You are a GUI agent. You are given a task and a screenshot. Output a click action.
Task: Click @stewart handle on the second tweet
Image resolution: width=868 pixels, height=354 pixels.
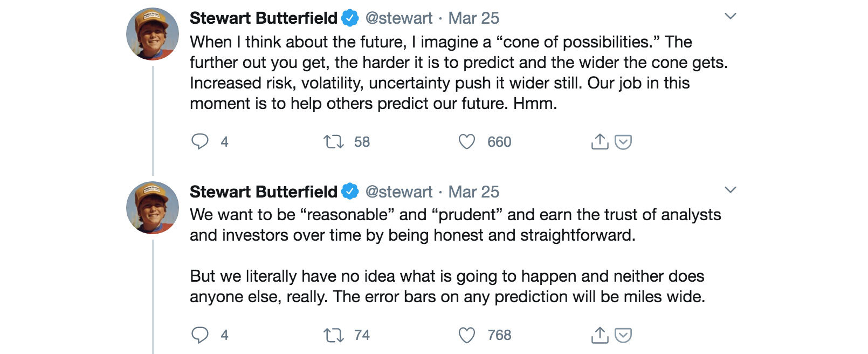399,192
